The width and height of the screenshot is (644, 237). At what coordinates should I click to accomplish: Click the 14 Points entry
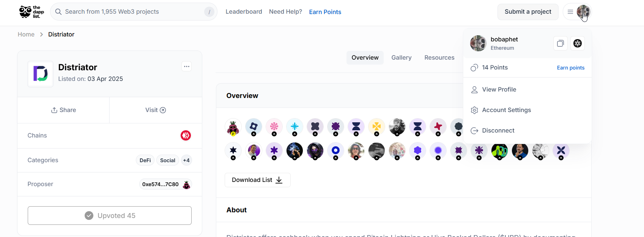coord(495,68)
